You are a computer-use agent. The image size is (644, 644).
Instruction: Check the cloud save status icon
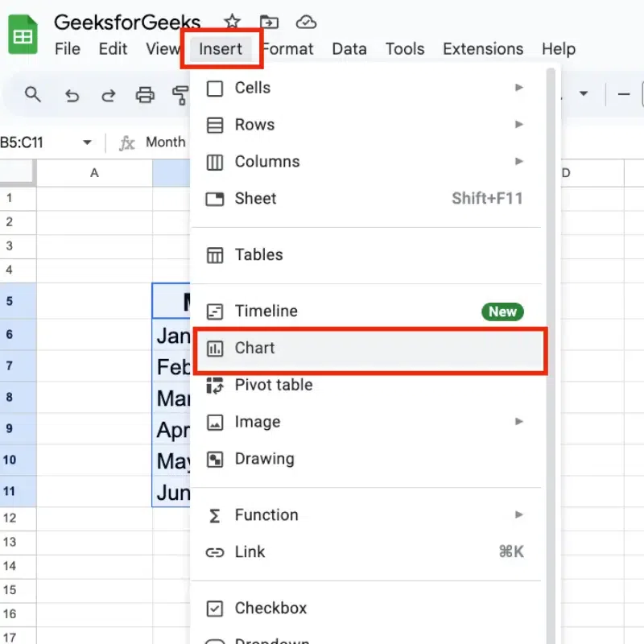pos(306,22)
